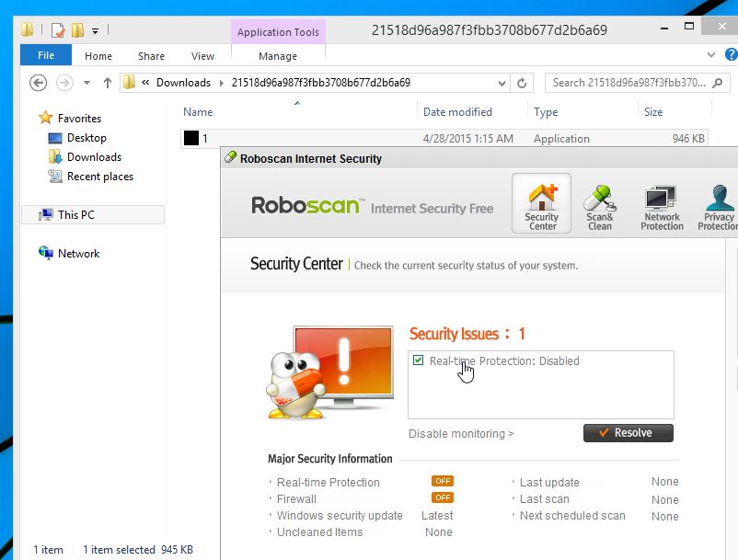Click the Disable monitoring link
Screen dimensions: 738x560
tap(461, 433)
